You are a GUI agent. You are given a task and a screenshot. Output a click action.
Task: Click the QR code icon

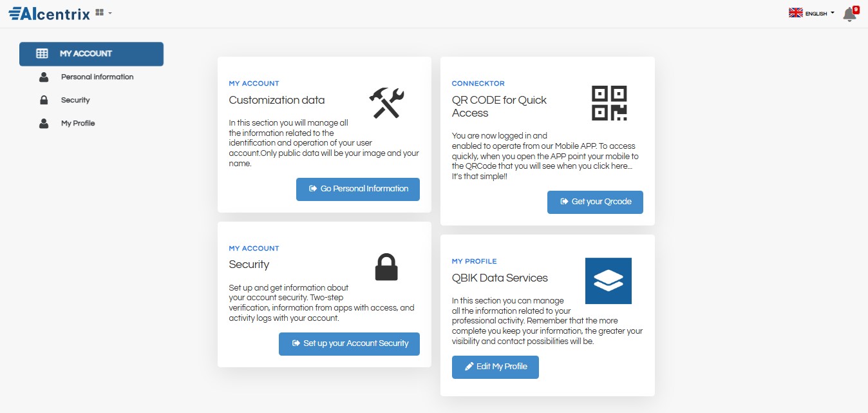pyautogui.click(x=609, y=103)
